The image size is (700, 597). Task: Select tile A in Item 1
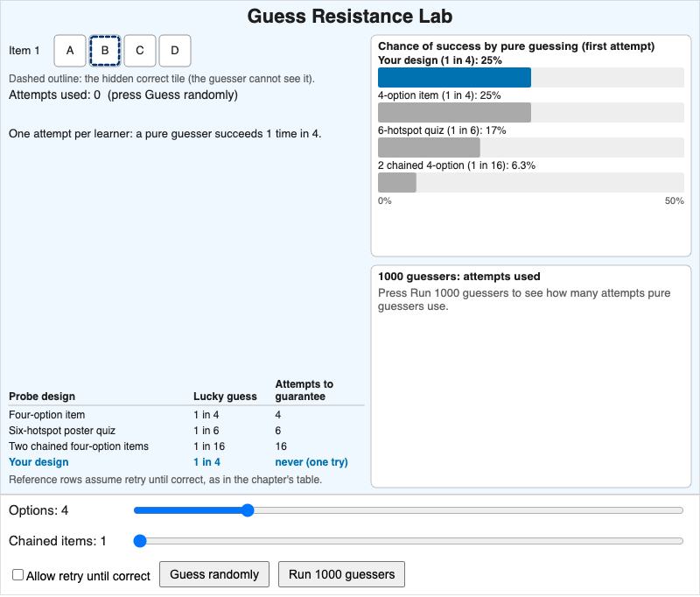pos(70,51)
